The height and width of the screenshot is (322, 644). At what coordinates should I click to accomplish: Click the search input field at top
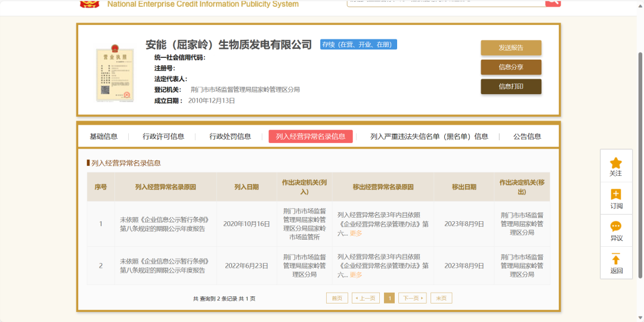coord(445,2)
